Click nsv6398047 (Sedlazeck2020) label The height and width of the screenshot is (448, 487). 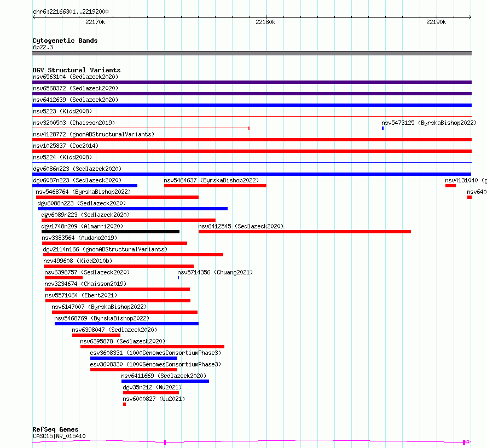114,330
